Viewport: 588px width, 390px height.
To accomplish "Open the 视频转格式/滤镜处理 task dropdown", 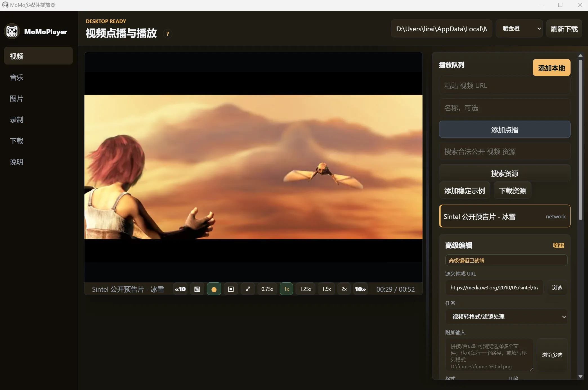I will (506, 316).
